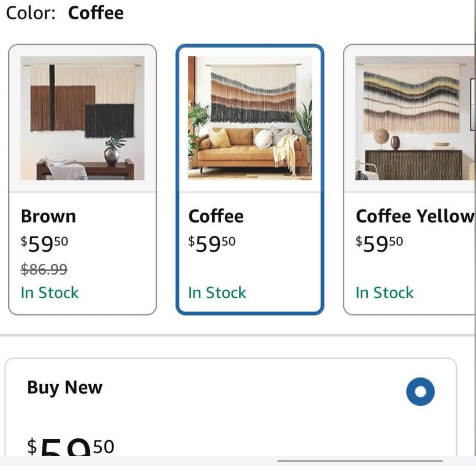Screen dimensions: 476x466
Task: Click the Coffee Yellow $59.50 price
Action: (x=379, y=243)
